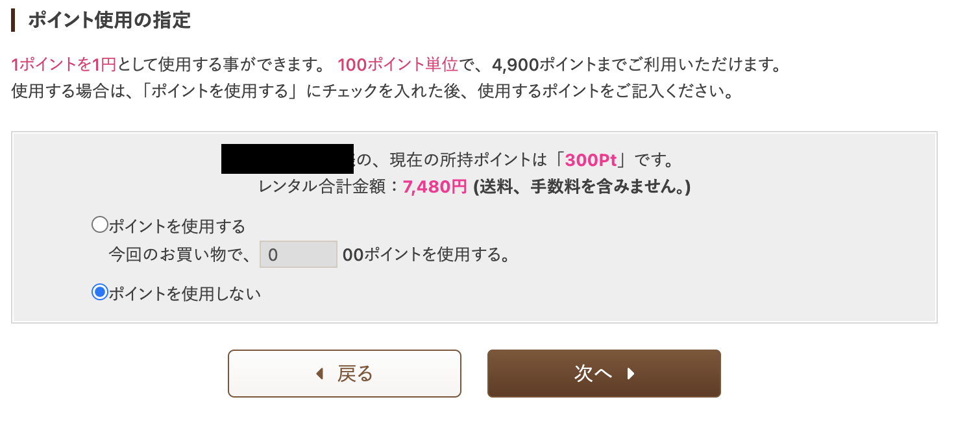Select the 'ポイントを使用しない' radio button
This screenshot has width=980, height=441.
pyautogui.click(x=100, y=292)
